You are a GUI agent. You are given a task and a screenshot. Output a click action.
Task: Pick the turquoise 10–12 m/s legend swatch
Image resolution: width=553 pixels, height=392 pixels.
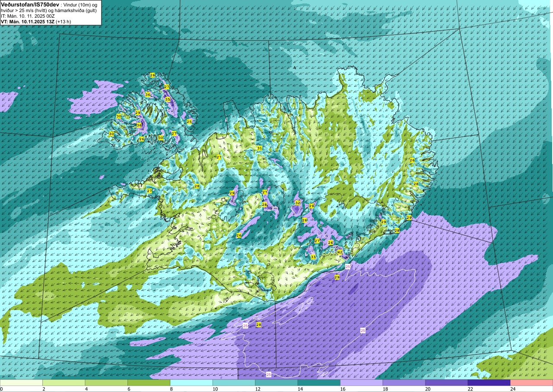point(234,383)
